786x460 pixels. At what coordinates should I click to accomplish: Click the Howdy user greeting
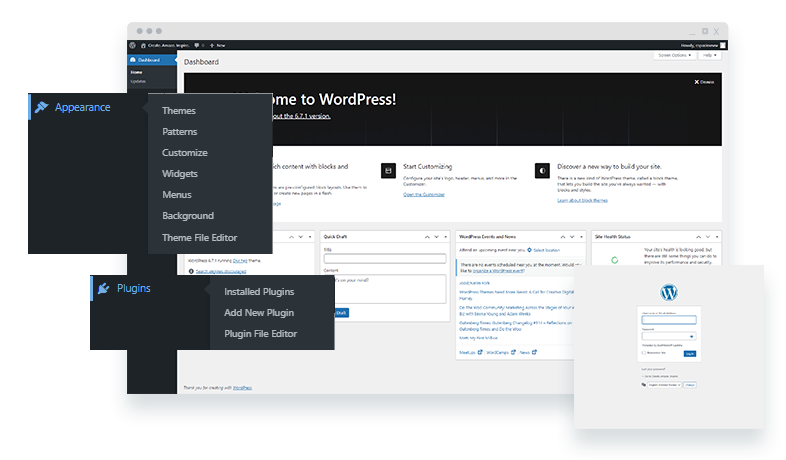click(699, 45)
